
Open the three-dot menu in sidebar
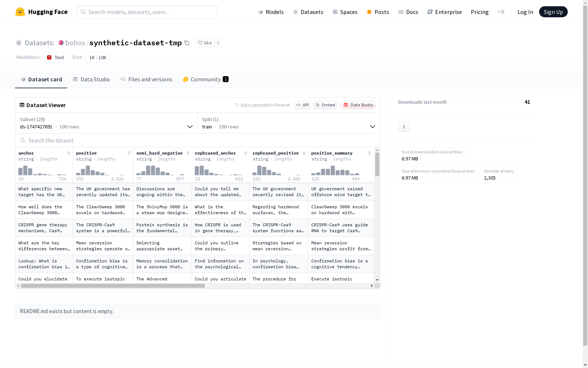[x=404, y=127]
